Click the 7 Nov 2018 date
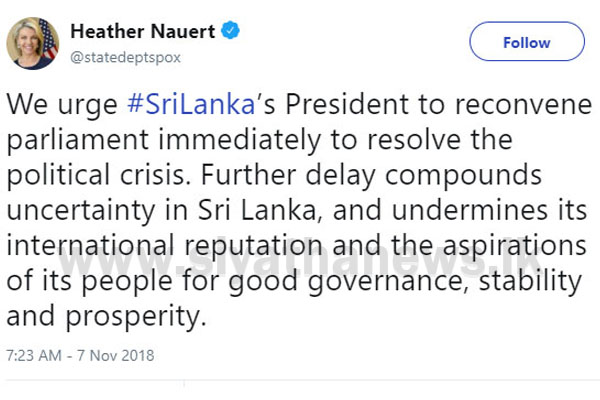 tap(116, 356)
